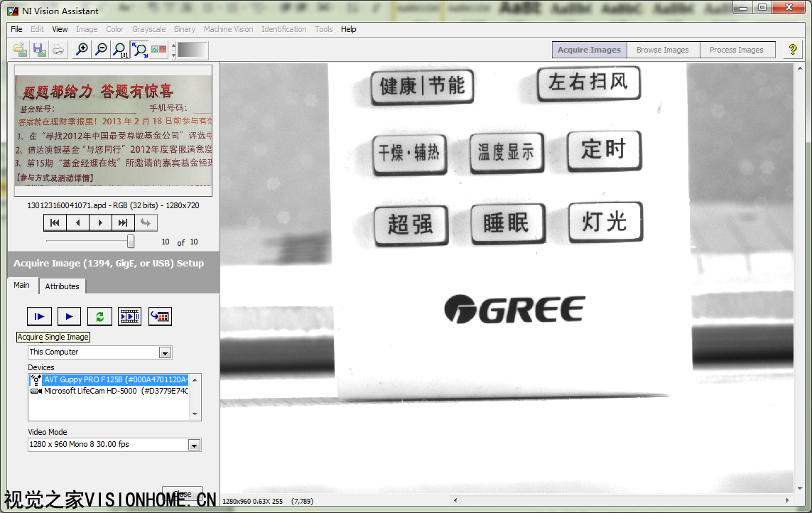The height and width of the screenshot is (513, 812).
Task: Click the image index slider handle
Action: coord(131,242)
